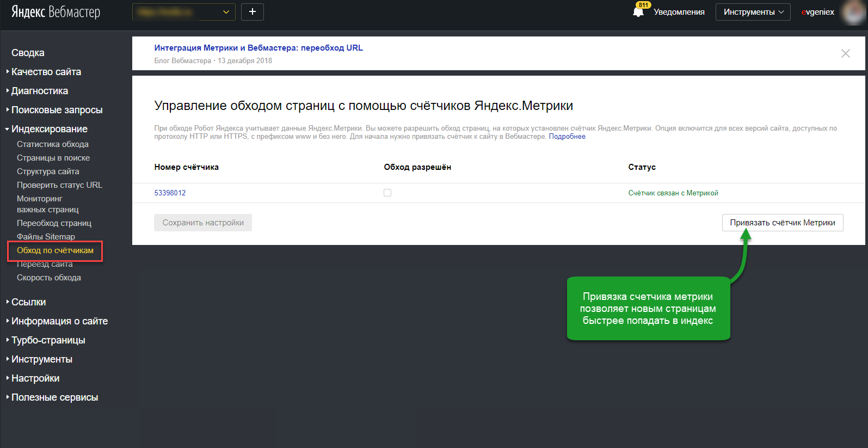
Task: Click the Статус column header
Action: coord(642,167)
